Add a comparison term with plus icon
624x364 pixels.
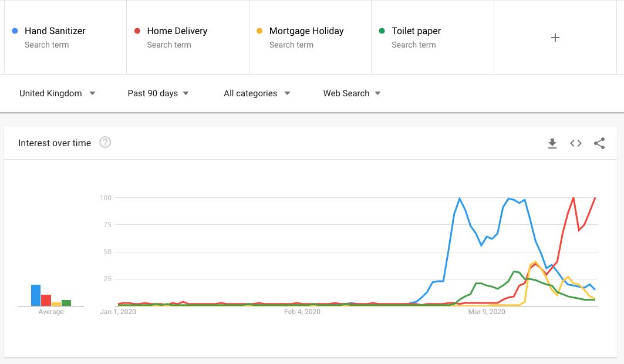tap(555, 38)
